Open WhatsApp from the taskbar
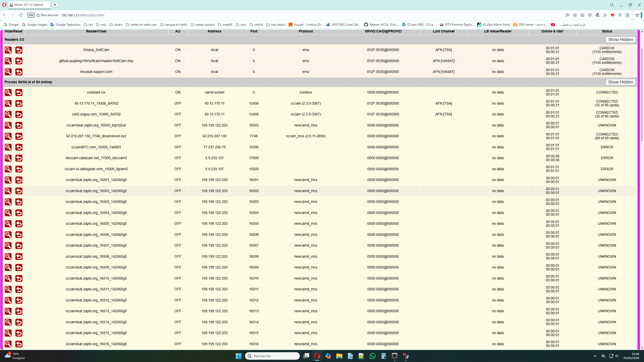Viewport: 644px width, 362px height. click(x=372, y=356)
